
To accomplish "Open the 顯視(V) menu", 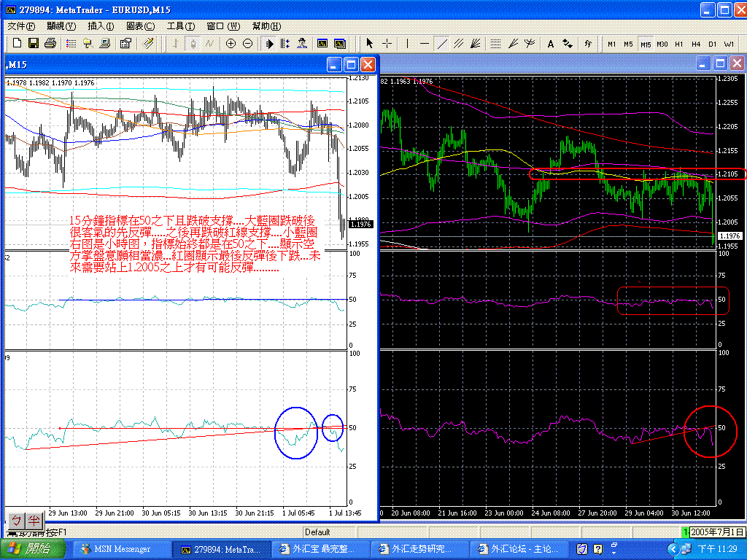I will point(61,26).
